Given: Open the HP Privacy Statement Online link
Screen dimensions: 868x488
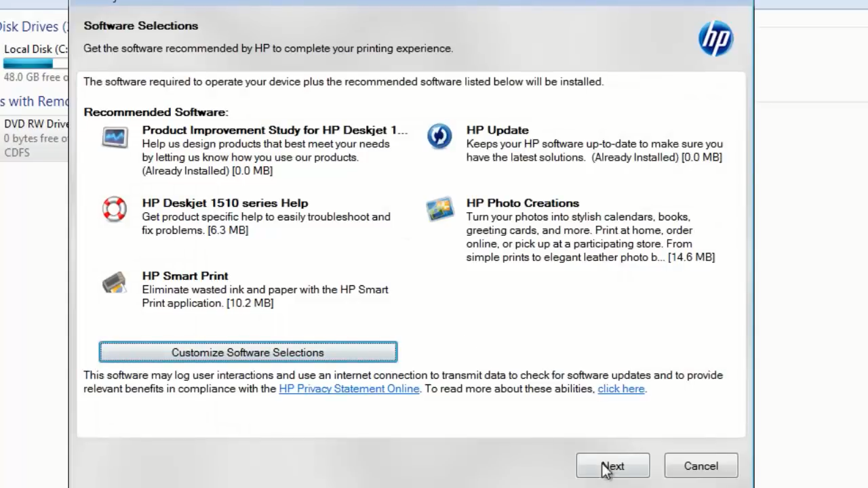Looking at the screenshot, I should click(x=349, y=388).
